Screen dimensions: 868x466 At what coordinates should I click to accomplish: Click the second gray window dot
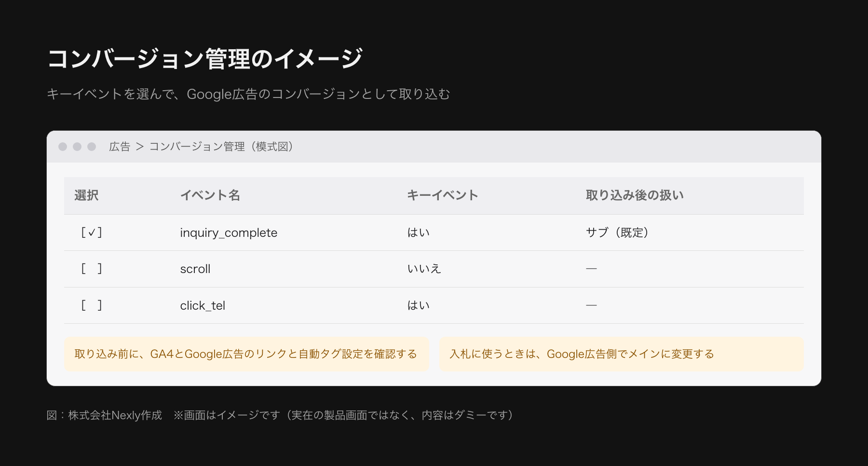(x=77, y=147)
